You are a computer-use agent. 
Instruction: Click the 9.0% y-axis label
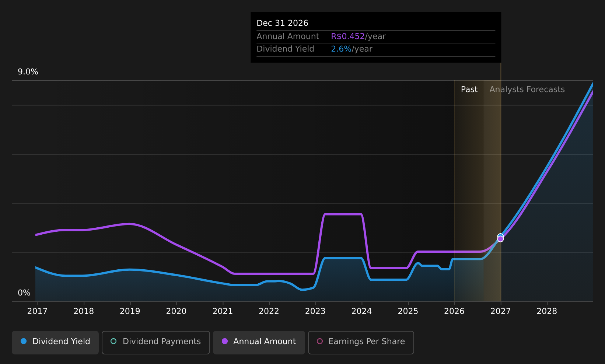(x=28, y=72)
